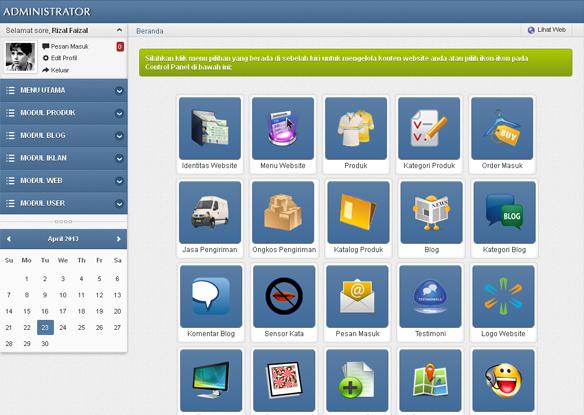Click the Pesan Masuk chat bubble icon
This screenshot has width=584, height=415.
pos(46,46)
